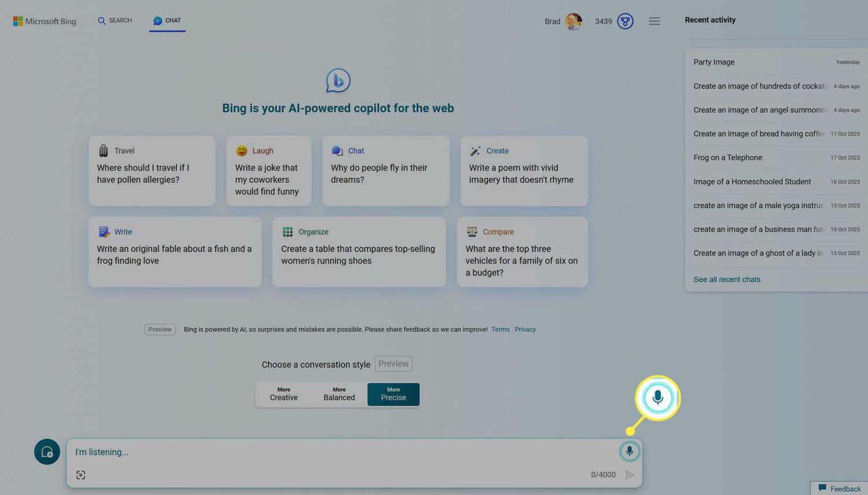Click Brad's profile avatar

[573, 21]
